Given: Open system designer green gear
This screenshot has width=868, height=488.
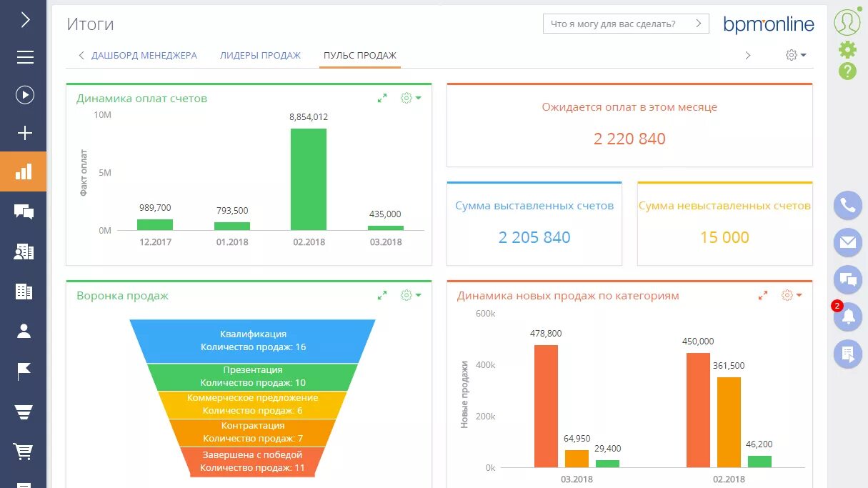Looking at the screenshot, I should [847, 49].
